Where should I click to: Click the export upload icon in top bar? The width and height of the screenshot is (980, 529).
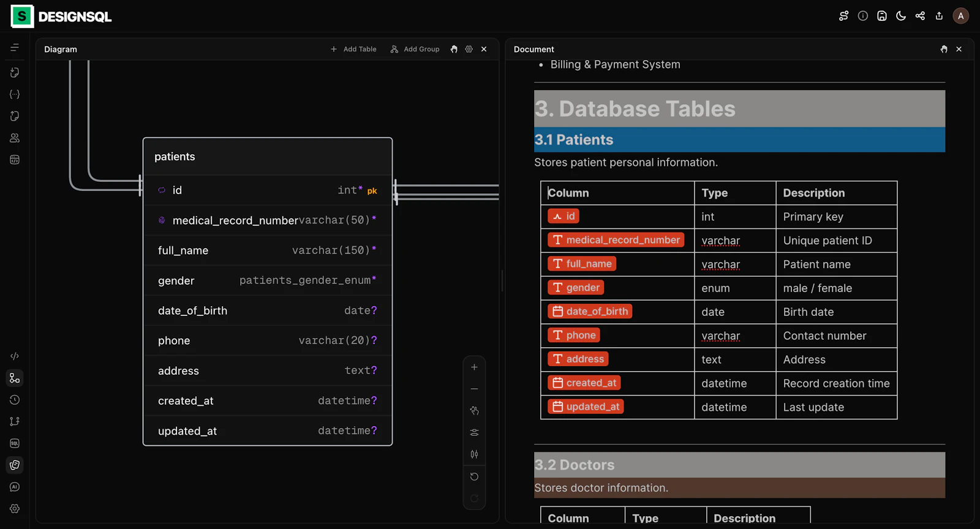[x=939, y=16]
